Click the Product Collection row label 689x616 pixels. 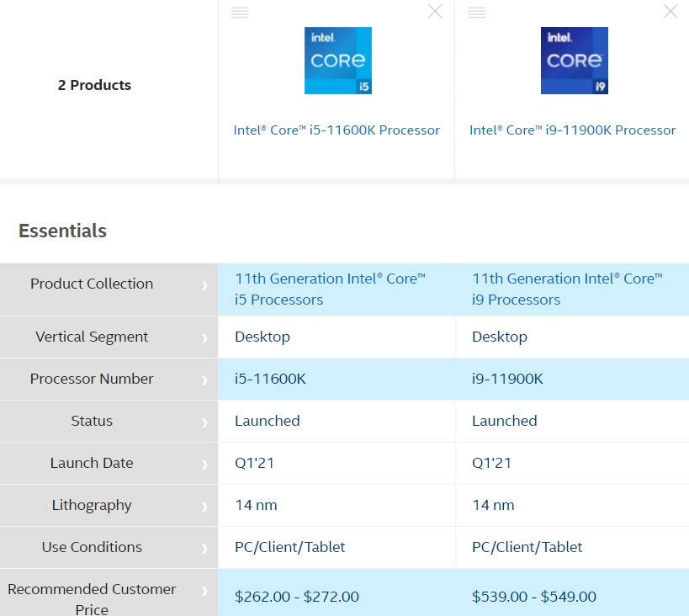coord(92,284)
